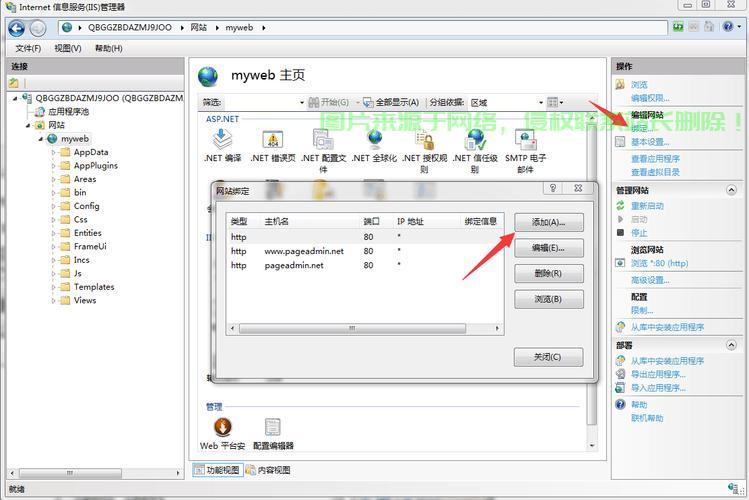749x500 pixels.
Task: Click the forward navigation arrow
Action: click(x=38, y=28)
